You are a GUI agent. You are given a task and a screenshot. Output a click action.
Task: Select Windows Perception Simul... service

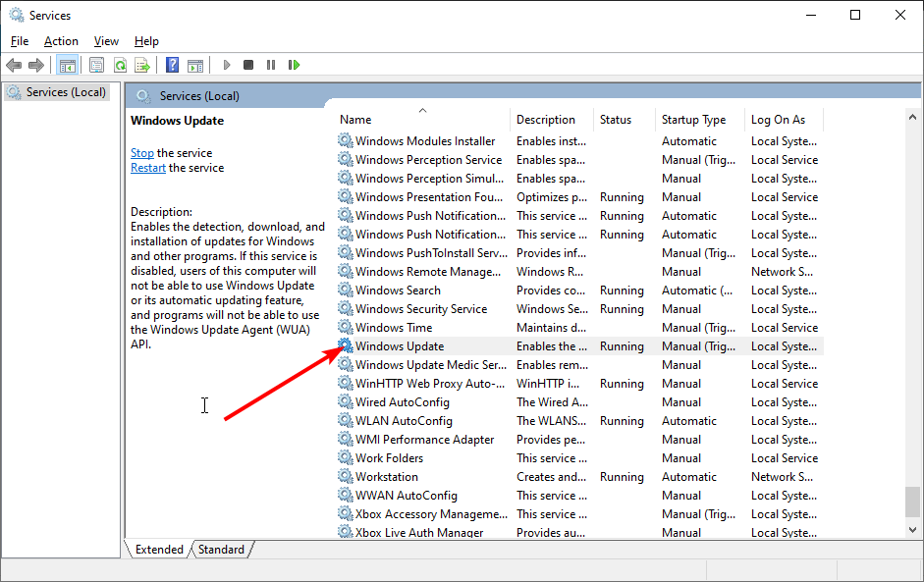(x=579, y=179)
